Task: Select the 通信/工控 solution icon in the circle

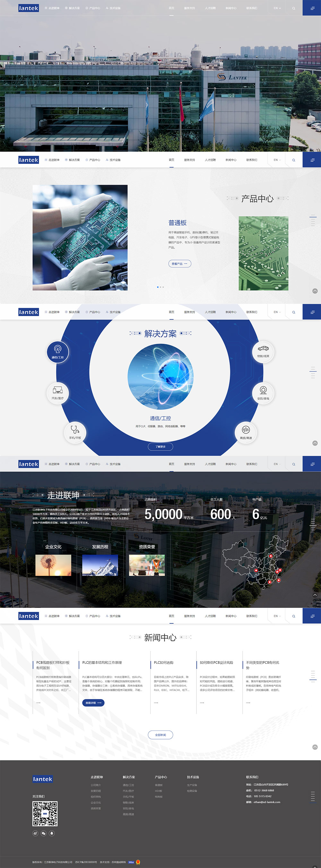Action: (58, 352)
